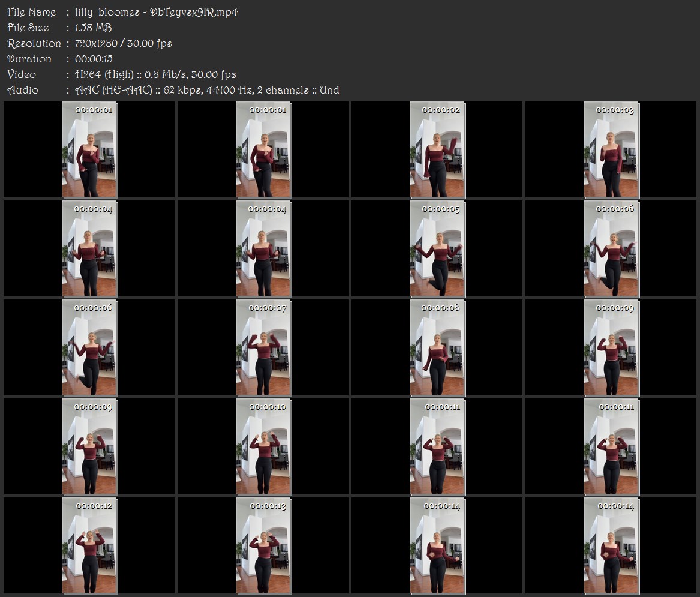Click the resolution value 720x1280 / 30.00 fps
This screenshot has width=700, height=597.
point(123,43)
